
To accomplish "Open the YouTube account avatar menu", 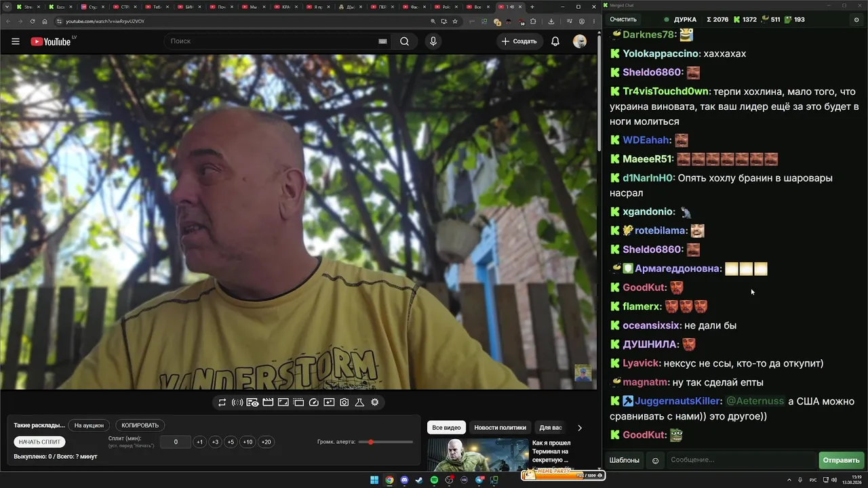I will pos(580,41).
